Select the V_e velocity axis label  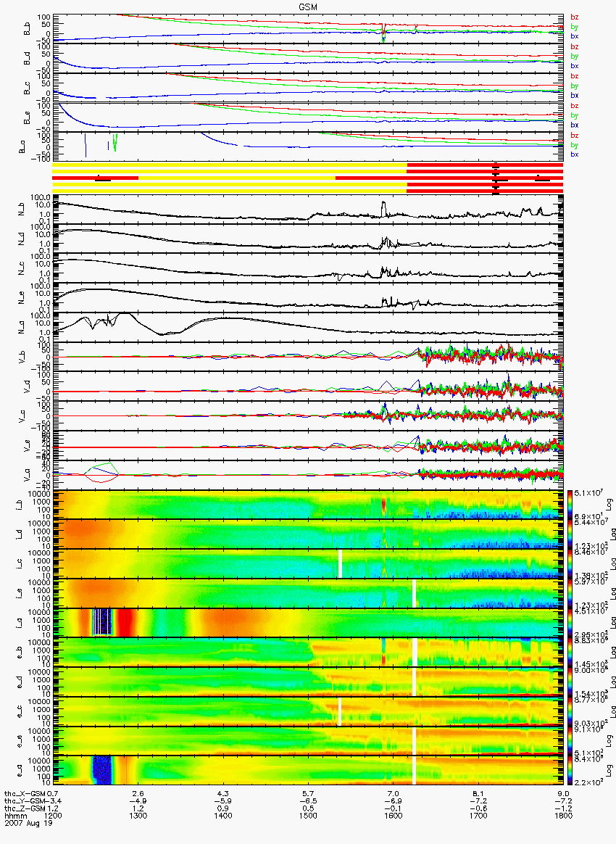coord(26,445)
